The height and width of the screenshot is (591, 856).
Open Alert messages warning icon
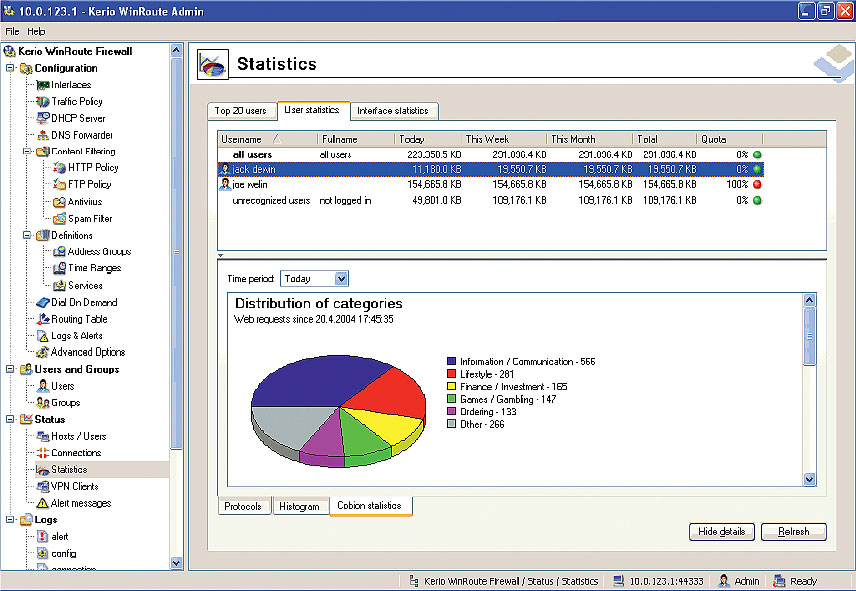click(x=43, y=503)
